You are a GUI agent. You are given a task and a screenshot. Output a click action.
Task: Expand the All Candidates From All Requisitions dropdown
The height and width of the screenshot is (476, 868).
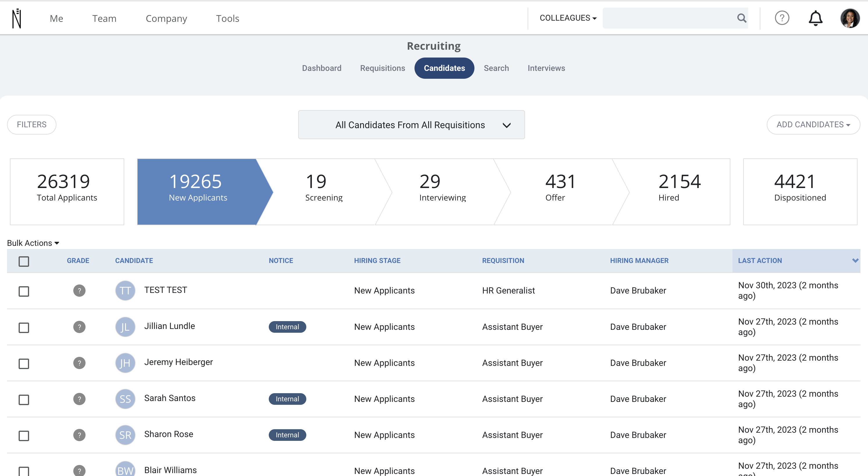pos(411,125)
